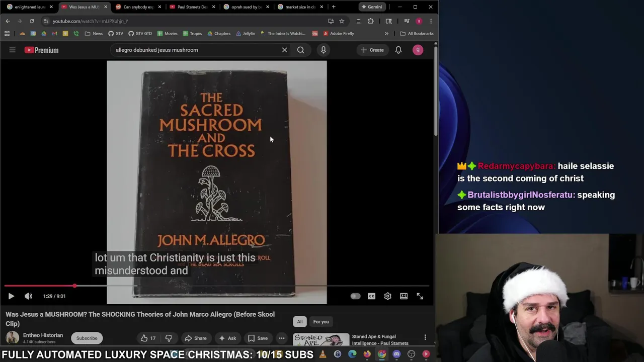Reload the current page
644x362 pixels.
click(32, 21)
